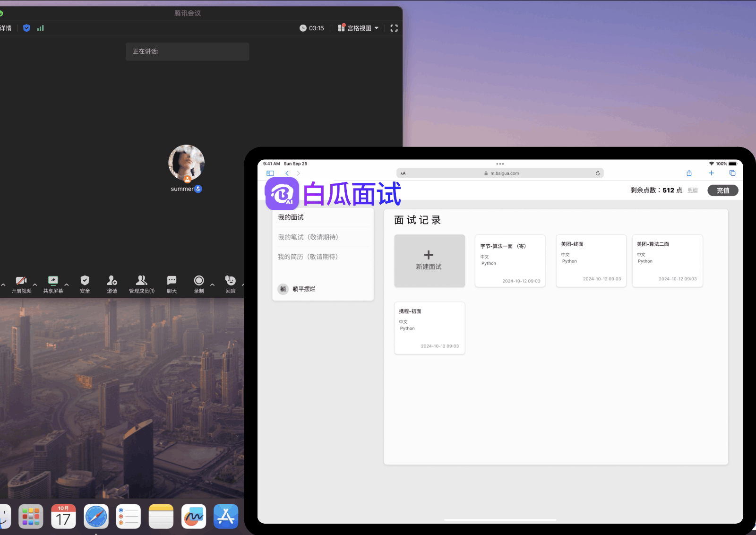This screenshot has width=756, height=535.
Task: Click the fullscreen icon in Tencent Meeting
Action: point(394,28)
